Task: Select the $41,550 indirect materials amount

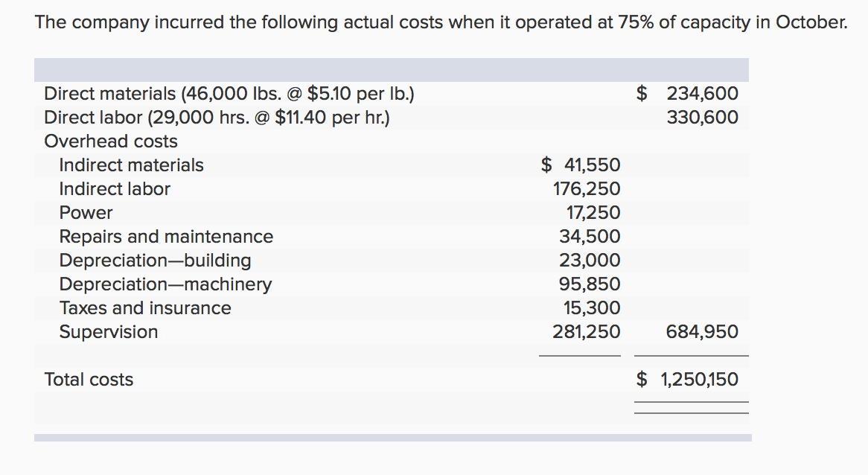Action: [581, 165]
